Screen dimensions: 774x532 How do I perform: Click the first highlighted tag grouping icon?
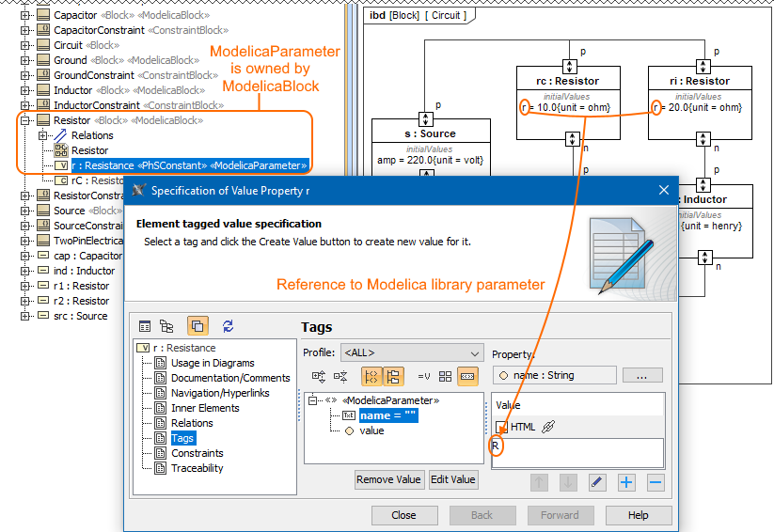371,377
